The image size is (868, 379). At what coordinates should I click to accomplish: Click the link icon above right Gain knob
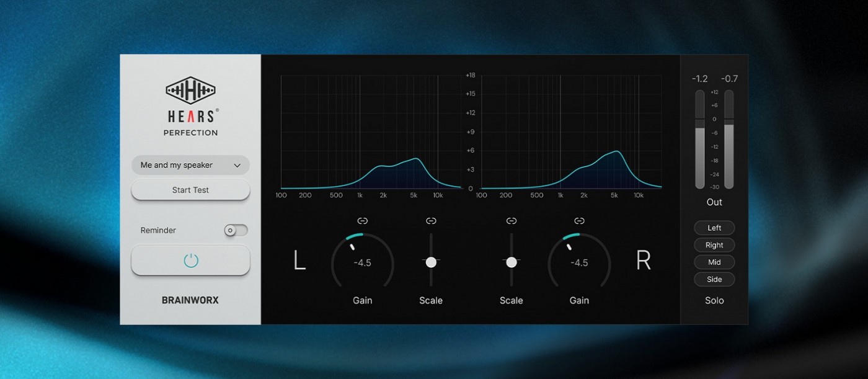pos(579,221)
